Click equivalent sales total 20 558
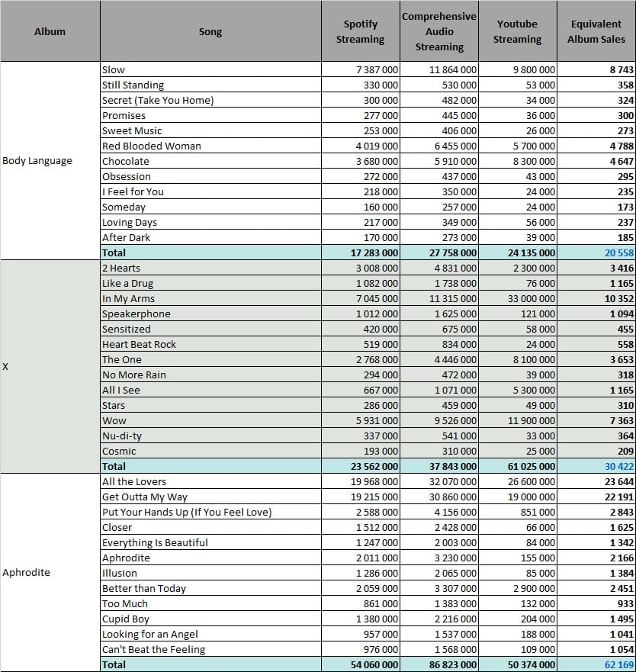The image size is (636, 672). click(x=596, y=252)
